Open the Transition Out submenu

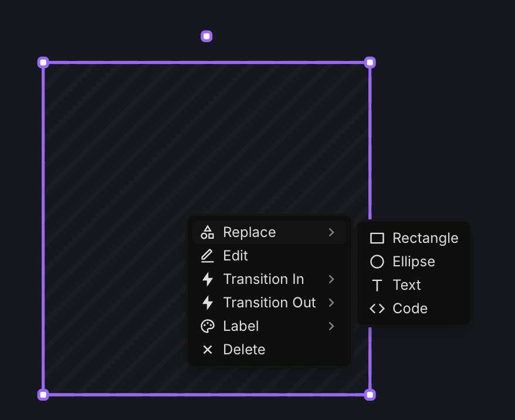332,303
